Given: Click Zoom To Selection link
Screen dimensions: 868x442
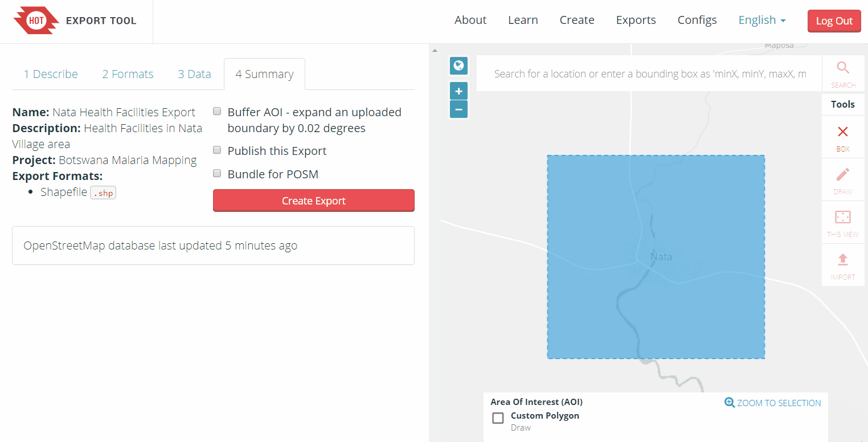Looking at the screenshot, I should point(773,403).
